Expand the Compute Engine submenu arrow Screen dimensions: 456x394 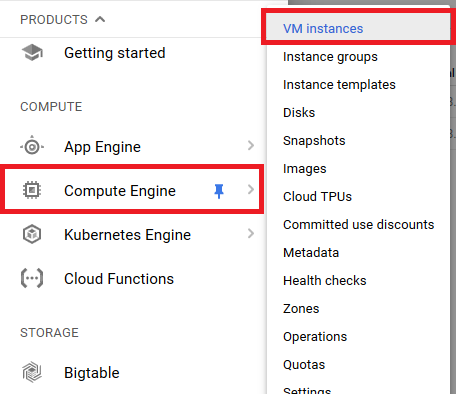(251, 189)
